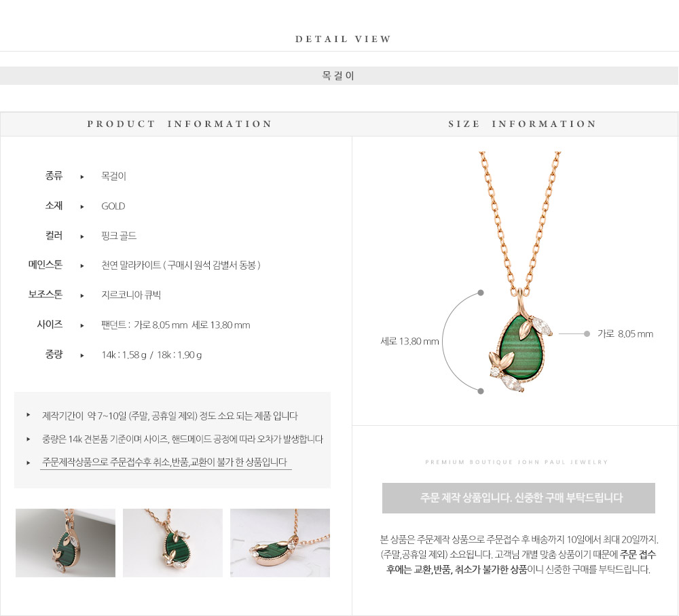This screenshot has width=679, height=616.
Task: Select the SIZE INFORMATION header
Action: [x=522, y=124]
